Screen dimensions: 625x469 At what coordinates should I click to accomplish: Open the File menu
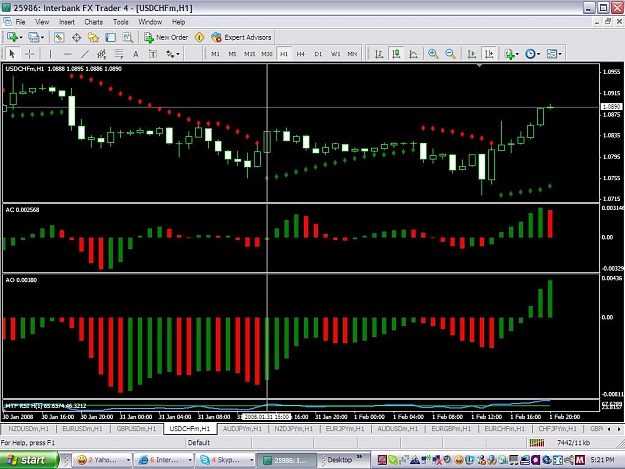[x=20, y=22]
